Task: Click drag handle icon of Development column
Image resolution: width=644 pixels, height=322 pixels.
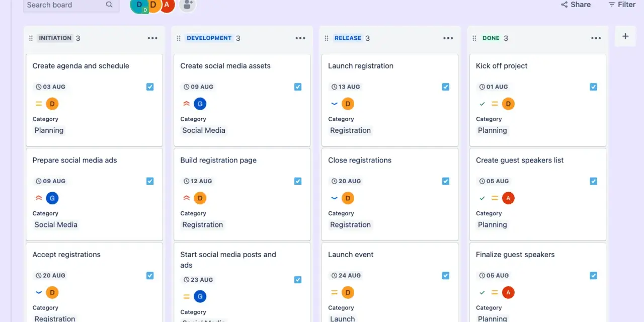Action: pyautogui.click(x=179, y=38)
